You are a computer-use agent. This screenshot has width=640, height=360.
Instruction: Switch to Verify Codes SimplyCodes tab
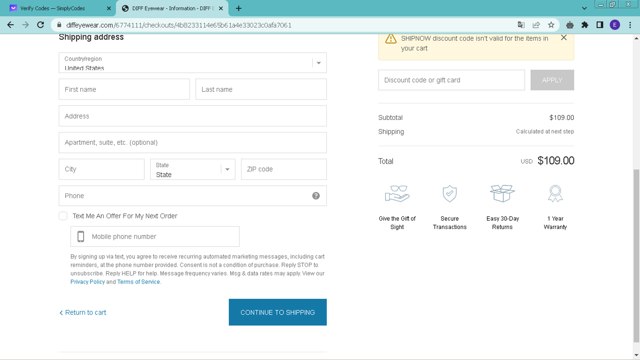coord(60,8)
